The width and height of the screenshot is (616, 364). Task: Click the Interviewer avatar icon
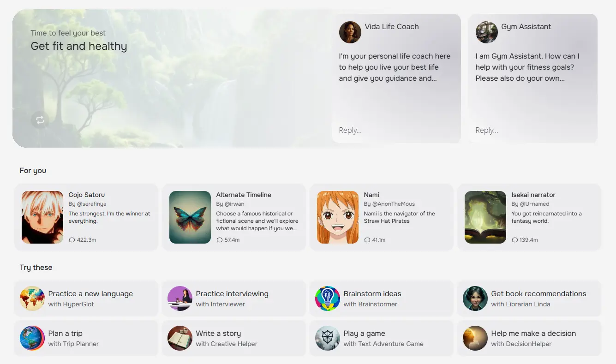pos(179,298)
